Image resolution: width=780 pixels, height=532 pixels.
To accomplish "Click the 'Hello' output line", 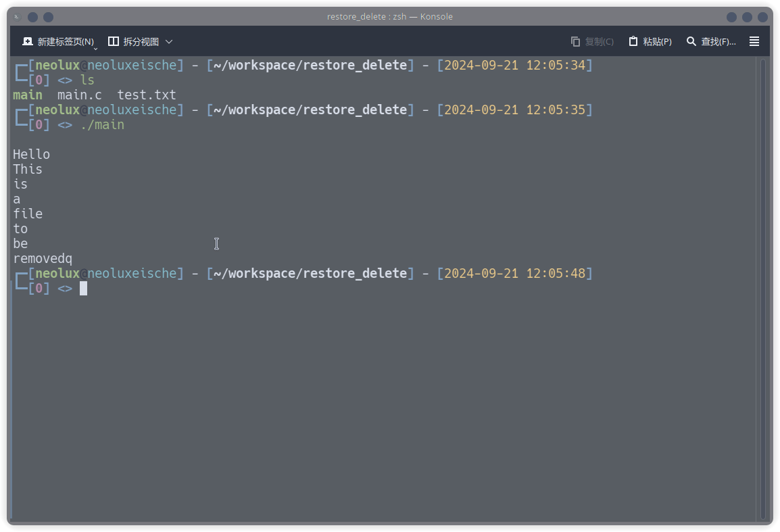I will (x=31, y=154).
